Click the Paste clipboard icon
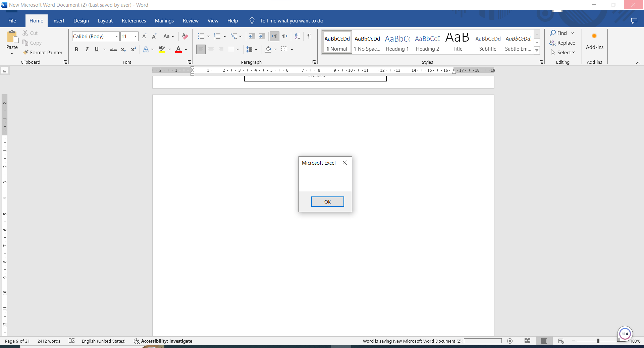The width and height of the screenshot is (644, 348). pyautogui.click(x=12, y=37)
